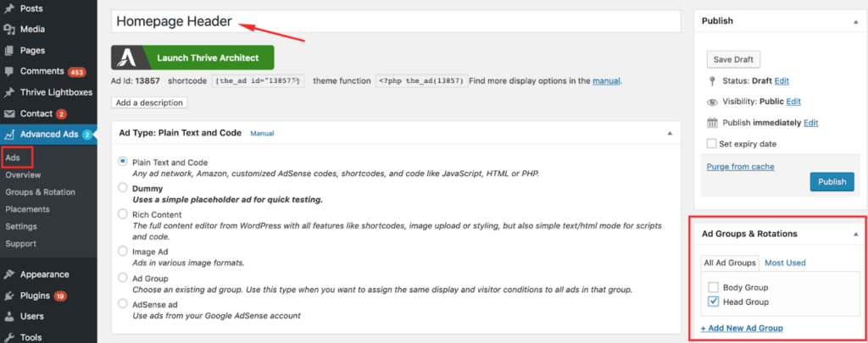Open the Overview submenu item
Screen dimensions: 868x343
coord(23,174)
